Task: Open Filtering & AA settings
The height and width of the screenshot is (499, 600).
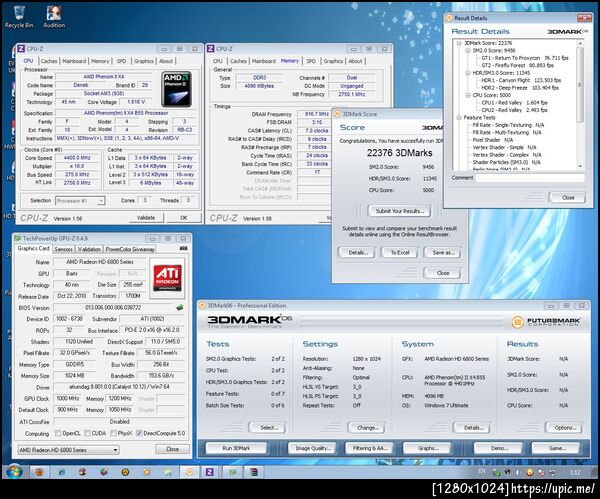Action: tap(370, 448)
